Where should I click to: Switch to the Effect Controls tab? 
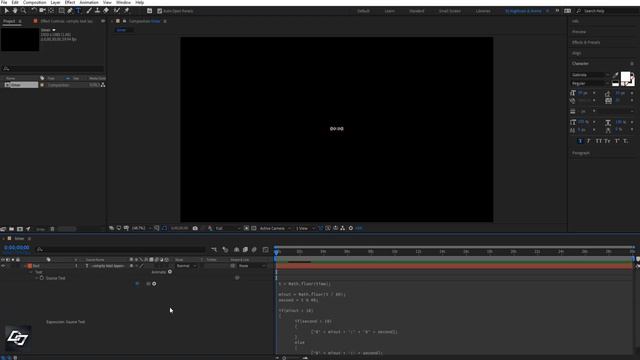[x=67, y=21]
